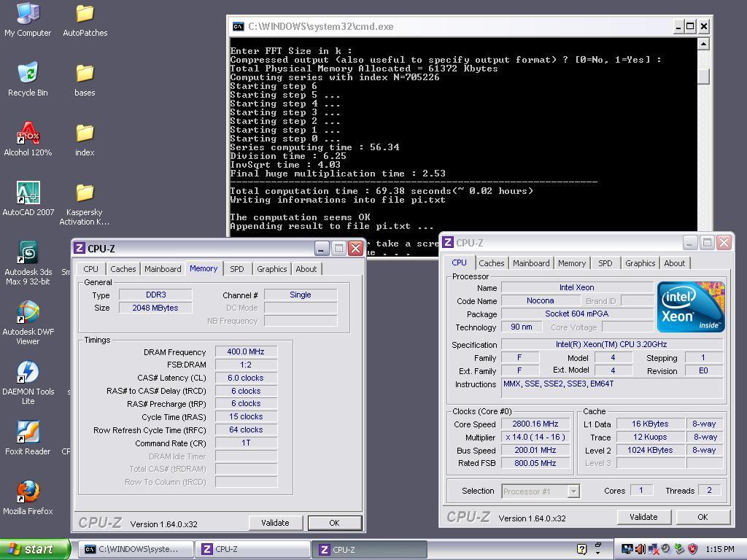The image size is (747, 560).
Task: Open Mainboard tab in processor CPU-Z window
Action: pyautogui.click(x=531, y=263)
